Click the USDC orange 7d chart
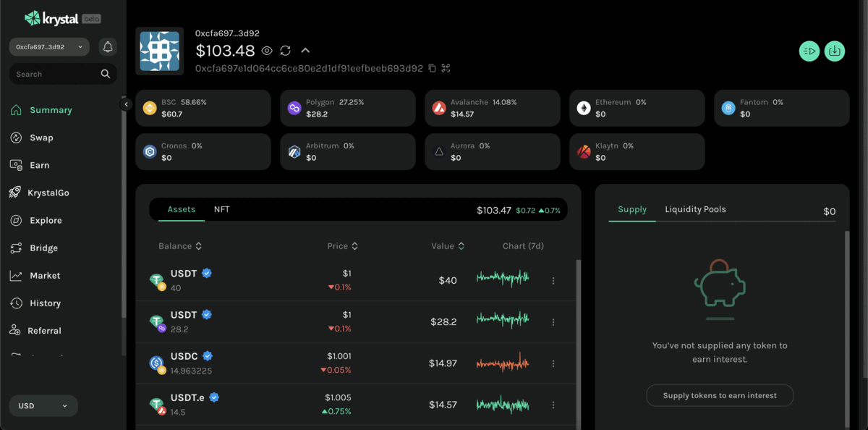 [x=503, y=362]
